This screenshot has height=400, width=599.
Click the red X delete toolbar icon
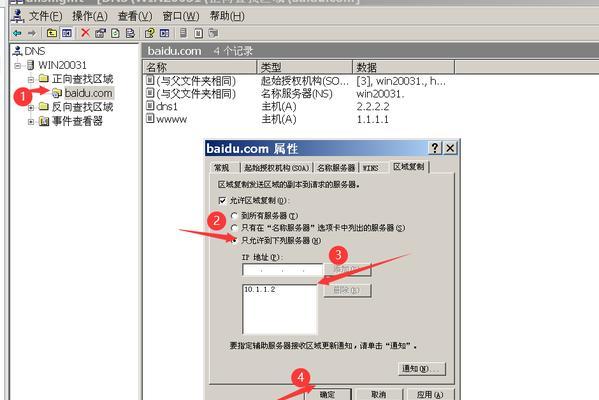(85, 33)
